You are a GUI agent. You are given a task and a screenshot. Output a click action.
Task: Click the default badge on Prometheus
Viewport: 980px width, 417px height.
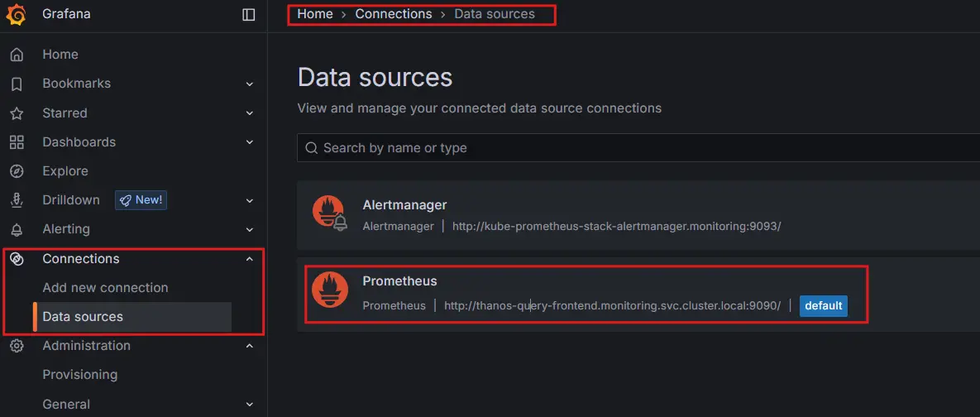(823, 305)
